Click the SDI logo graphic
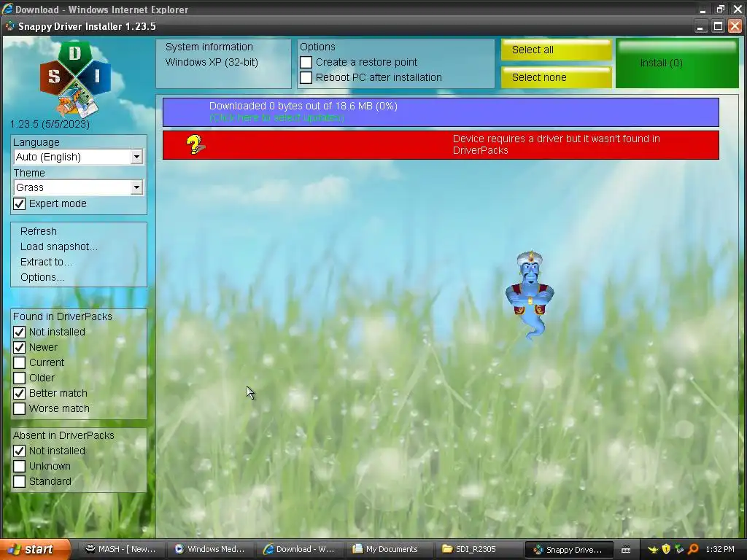The width and height of the screenshot is (747, 560). pos(75,79)
